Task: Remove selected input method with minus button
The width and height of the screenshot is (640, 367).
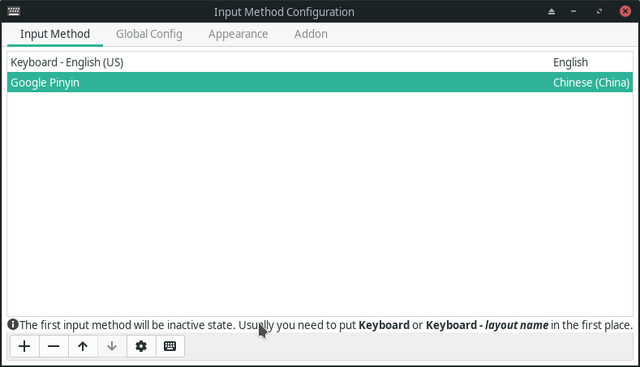Action: tap(53, 346)
